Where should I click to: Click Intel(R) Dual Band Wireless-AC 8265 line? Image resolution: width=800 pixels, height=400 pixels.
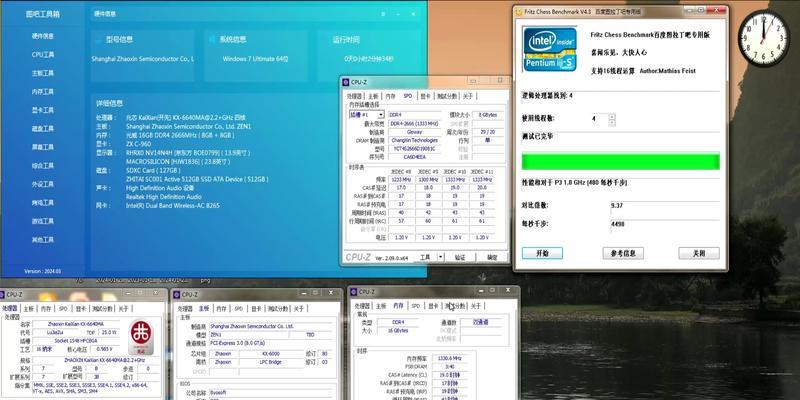tap(172, 206)
